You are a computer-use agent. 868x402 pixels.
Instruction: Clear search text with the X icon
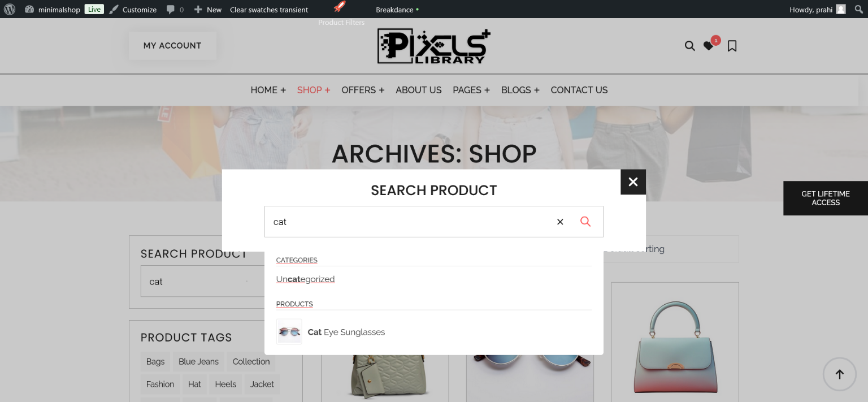[x=560, y=222]
